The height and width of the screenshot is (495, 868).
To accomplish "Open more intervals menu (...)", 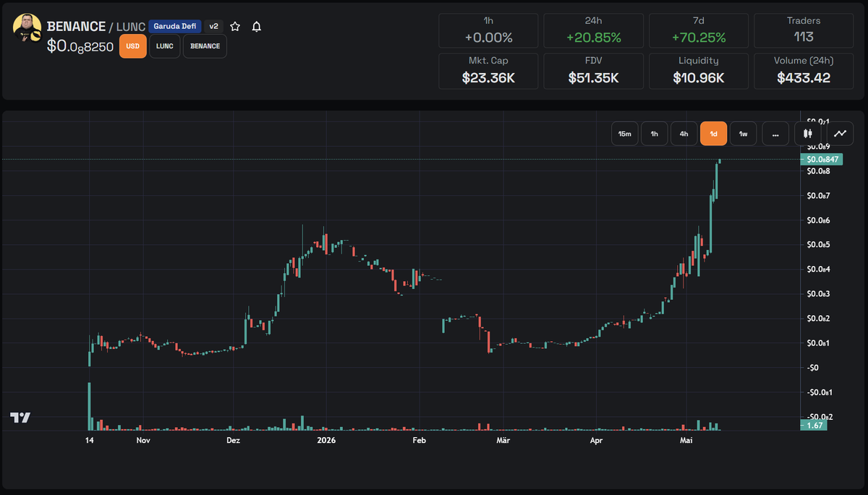I will 775,134.
